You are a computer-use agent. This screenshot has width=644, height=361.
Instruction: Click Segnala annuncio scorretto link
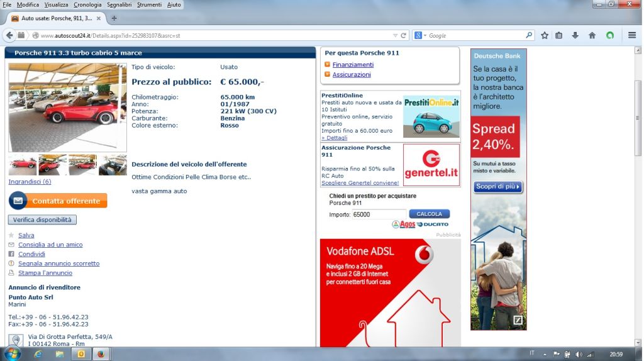pyautogui.click(x=58, y=264)
